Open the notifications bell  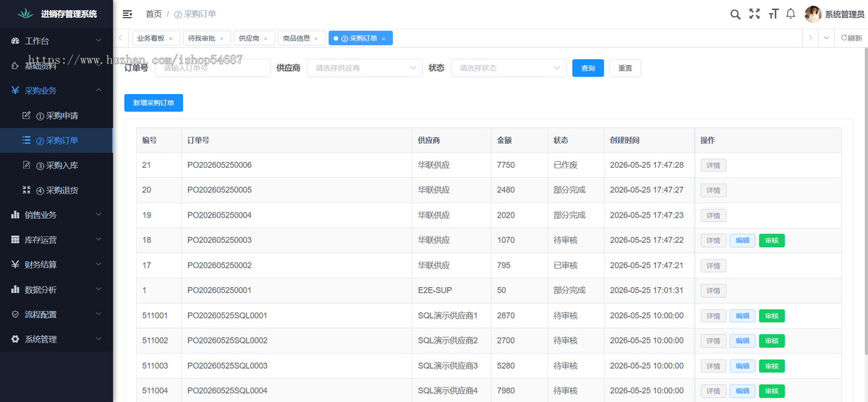click(x=791, y=14)
